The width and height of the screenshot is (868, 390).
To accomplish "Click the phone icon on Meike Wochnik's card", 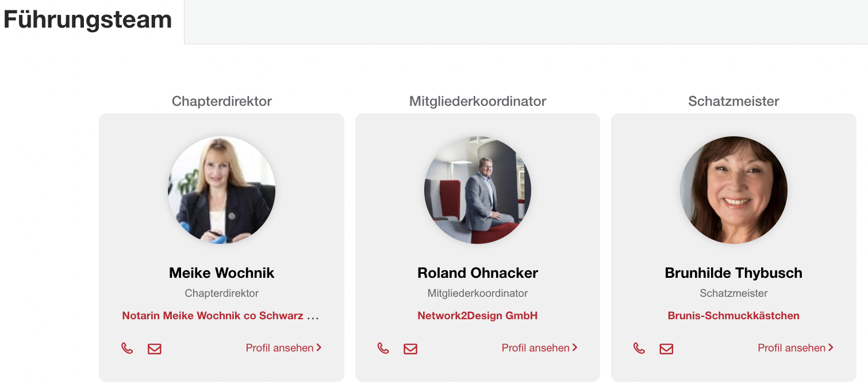I will tap(127, 348).
